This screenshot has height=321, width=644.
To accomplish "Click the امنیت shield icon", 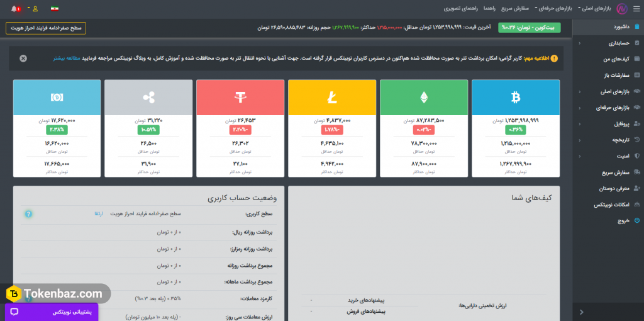I will [x=636, y=156].
